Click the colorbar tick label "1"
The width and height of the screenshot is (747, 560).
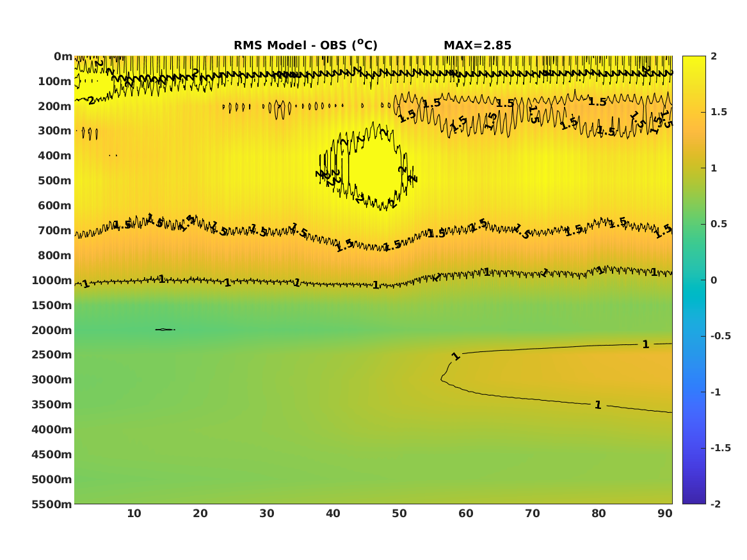click(714, 168)
